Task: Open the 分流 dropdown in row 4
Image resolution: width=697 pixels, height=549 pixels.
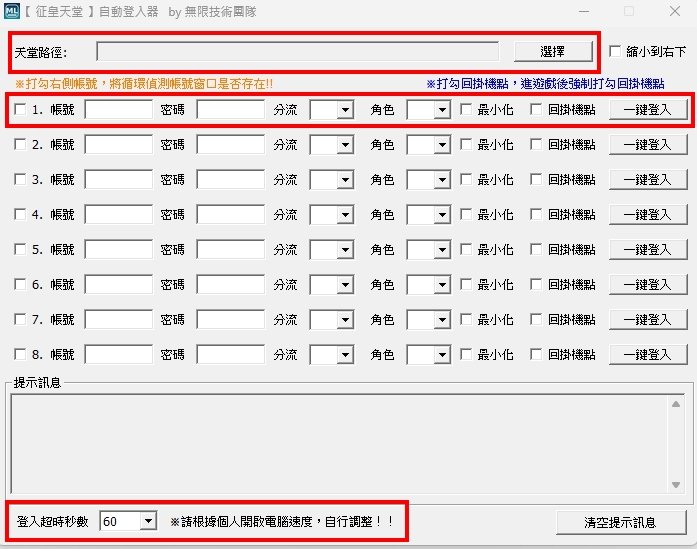Action: tap(345, 215)
